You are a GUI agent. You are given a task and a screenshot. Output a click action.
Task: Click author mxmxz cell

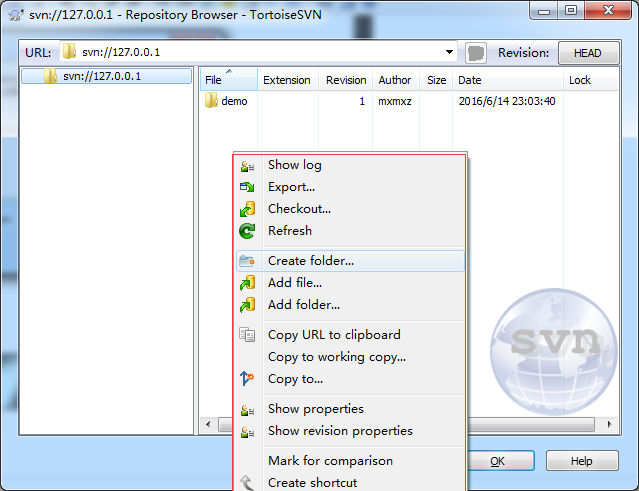pyautogui.click(x=395, y=101)
